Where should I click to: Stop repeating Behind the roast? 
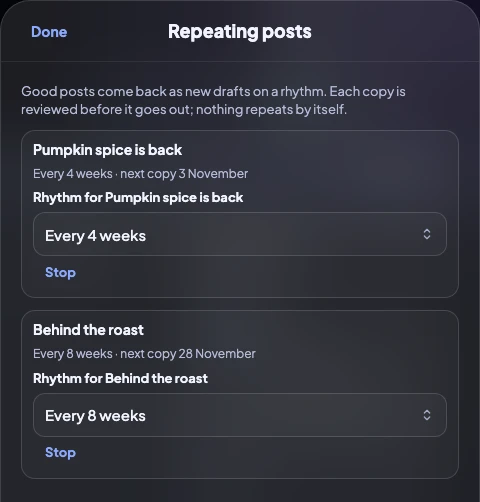coord(60,453)
